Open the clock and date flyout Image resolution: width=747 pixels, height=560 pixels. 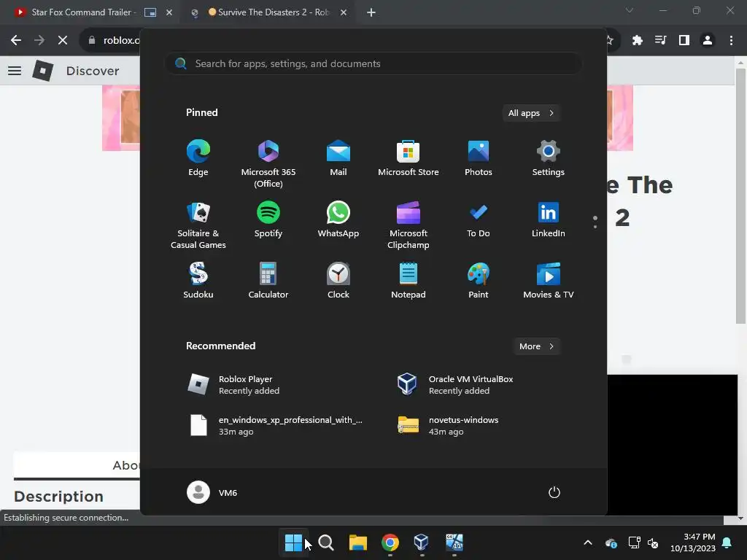coord(693,542)
